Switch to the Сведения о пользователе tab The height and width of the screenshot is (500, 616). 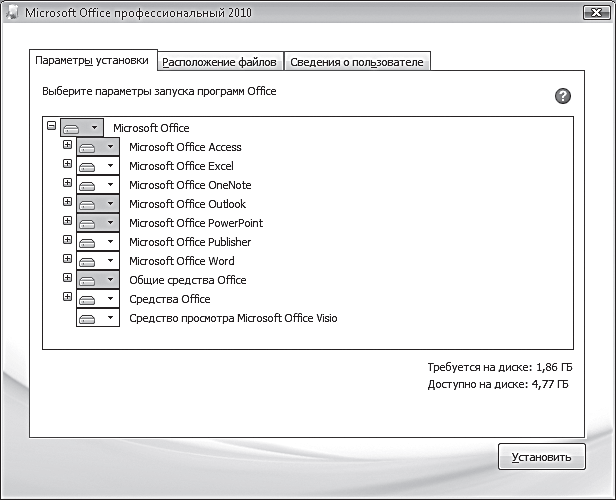tap(357, 61)
